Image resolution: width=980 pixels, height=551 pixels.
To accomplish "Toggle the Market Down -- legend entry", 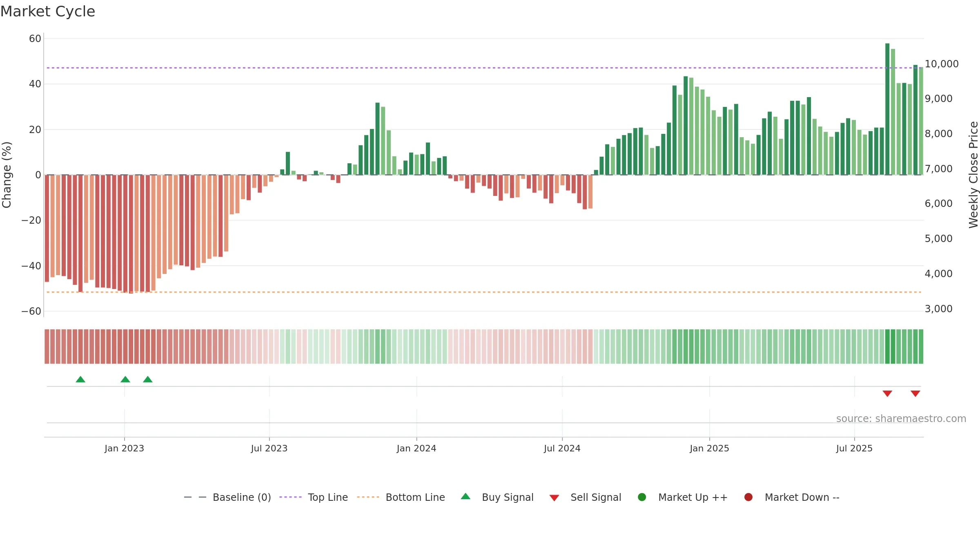I will [x=792, y=497].
